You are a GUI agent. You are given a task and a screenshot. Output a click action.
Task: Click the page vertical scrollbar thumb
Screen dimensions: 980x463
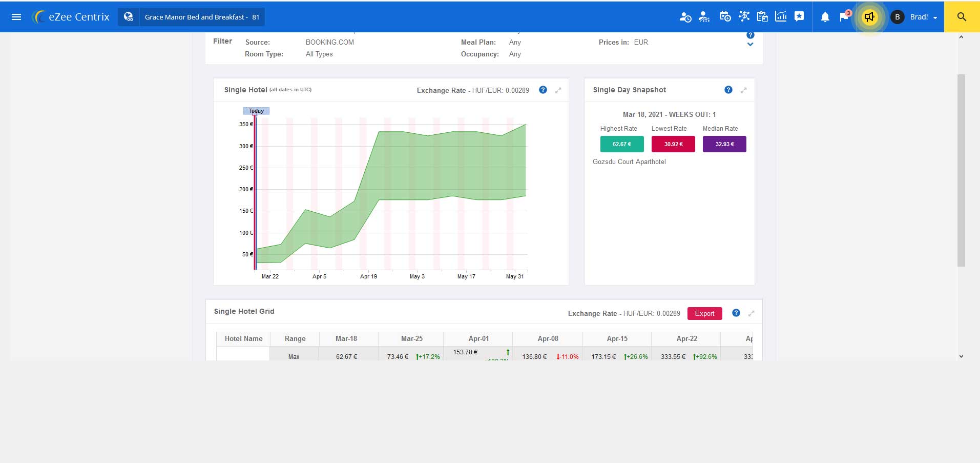click(962, 170)
